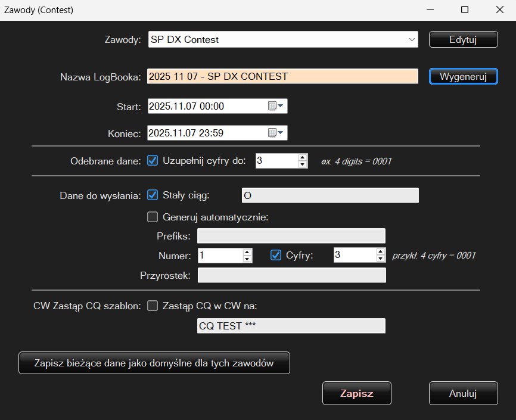This screenshot has height=420, width=516.
Task: Increase the Uzupełnij cyfry do value
Action: (x=303, y=157)
